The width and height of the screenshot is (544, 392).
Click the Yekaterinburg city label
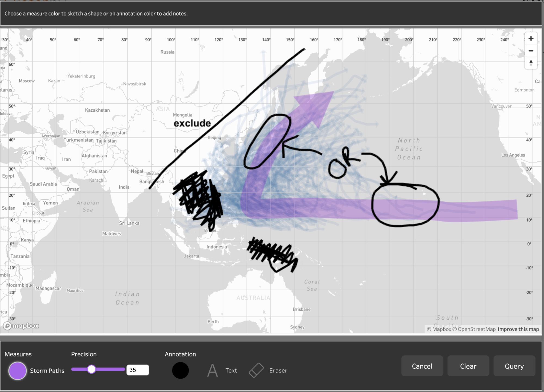click(81, 76)
